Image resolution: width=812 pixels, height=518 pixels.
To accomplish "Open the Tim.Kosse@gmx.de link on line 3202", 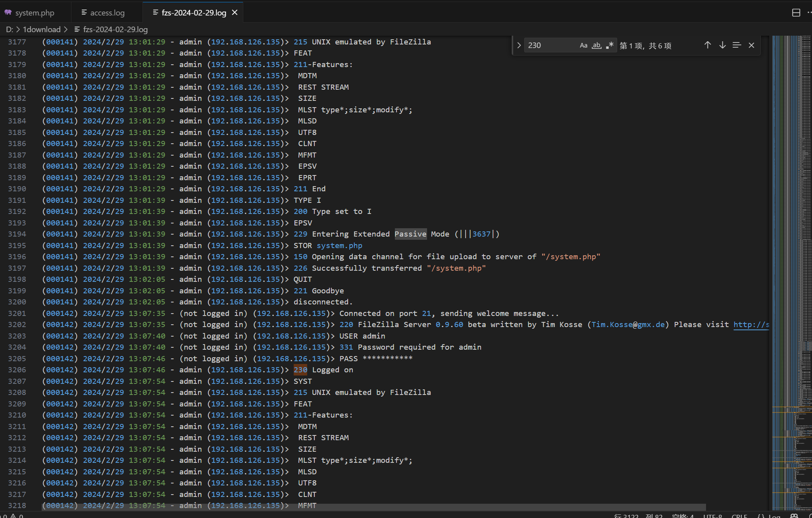I will pos(628,324).
